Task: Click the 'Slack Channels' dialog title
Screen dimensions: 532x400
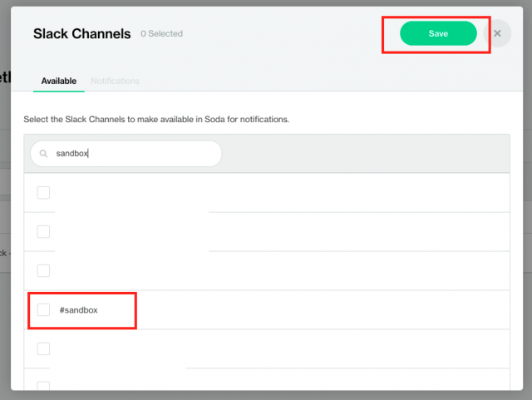Action: (81, 34)
